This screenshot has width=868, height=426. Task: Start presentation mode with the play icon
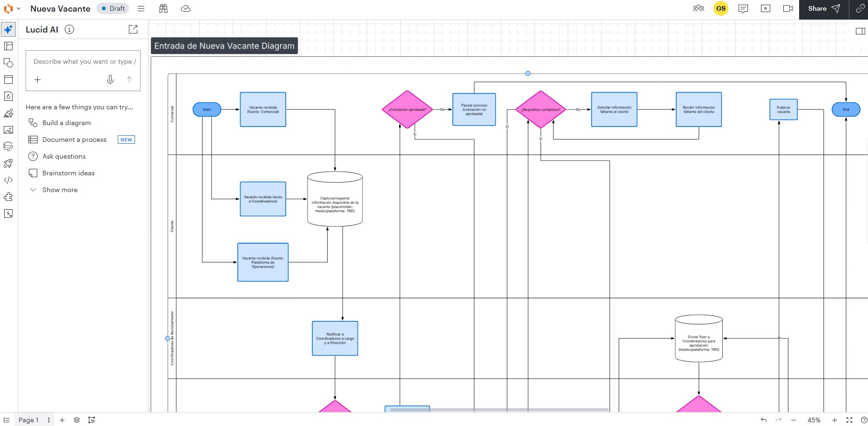tap(766, 8)
